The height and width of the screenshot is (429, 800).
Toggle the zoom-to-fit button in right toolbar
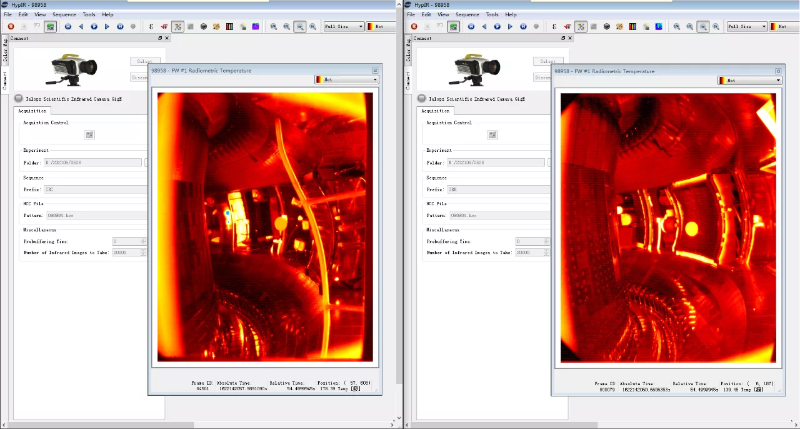[x=702, y=26]
